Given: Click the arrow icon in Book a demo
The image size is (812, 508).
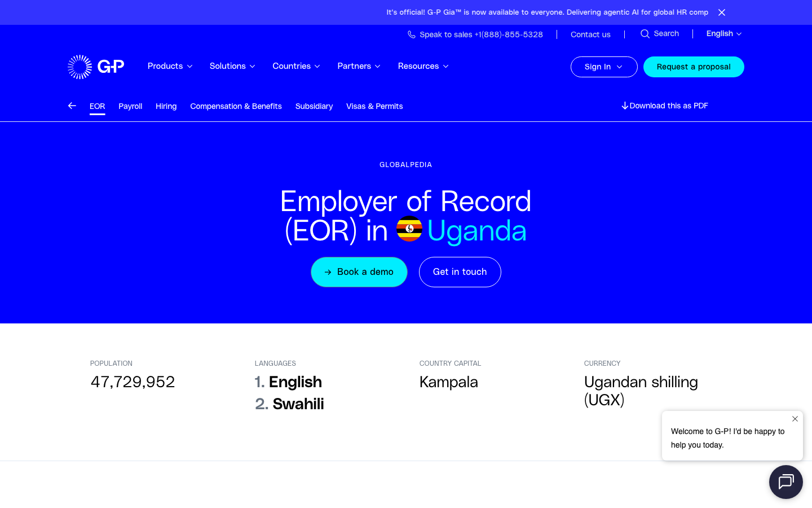Looking at the screenshot, I should pyautogui.click(x=328, y=272).
